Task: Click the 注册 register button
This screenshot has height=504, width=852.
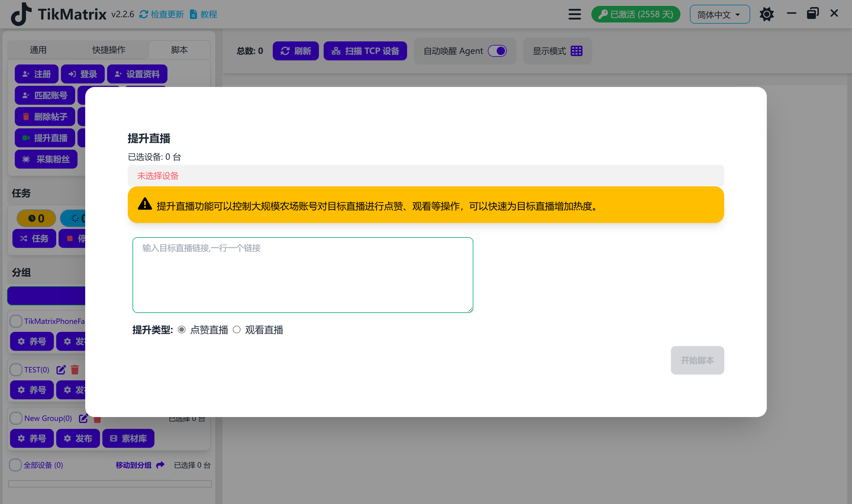Action: coord(36,74)
